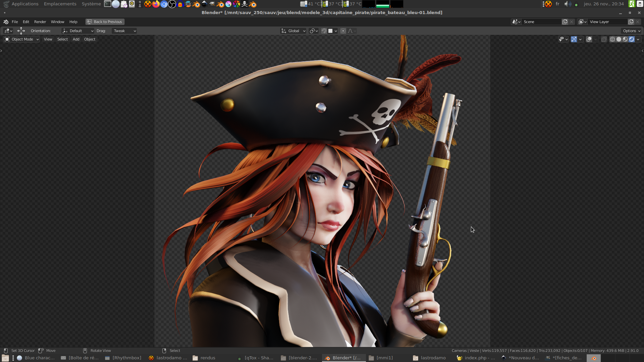Open the clock showing jeu. 26 nov.
Image resolution: width=644 pixels, height=362 pixels.
[604, 4]
